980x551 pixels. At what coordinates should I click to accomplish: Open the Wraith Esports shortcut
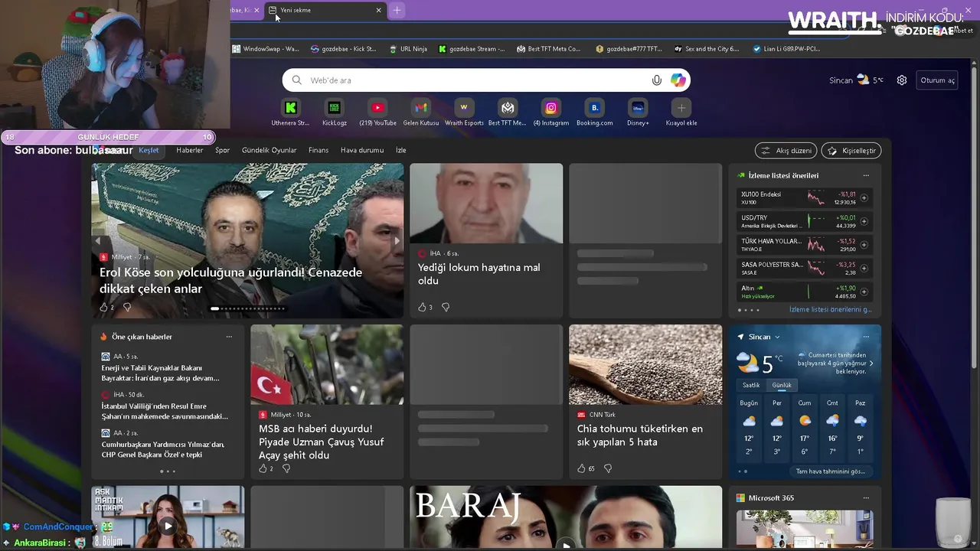(x=464, y=112)
